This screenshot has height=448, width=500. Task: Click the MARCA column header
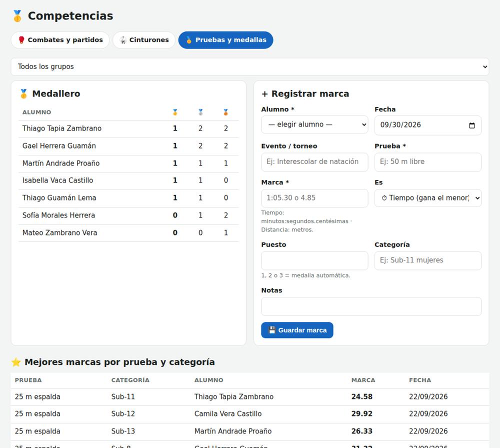363,380
